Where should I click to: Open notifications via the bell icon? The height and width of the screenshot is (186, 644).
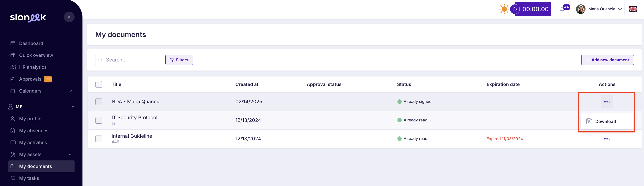tap(562, 9)
